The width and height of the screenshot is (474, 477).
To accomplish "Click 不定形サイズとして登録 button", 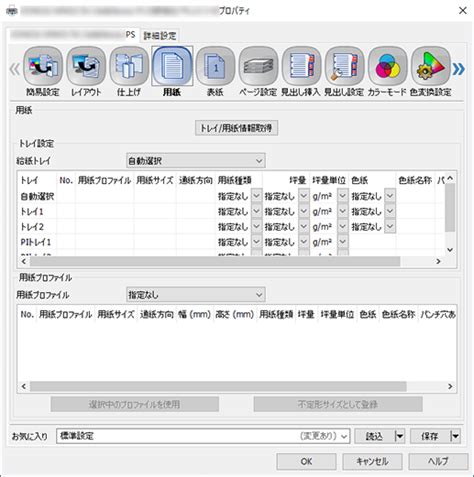I will pos(338,404).
